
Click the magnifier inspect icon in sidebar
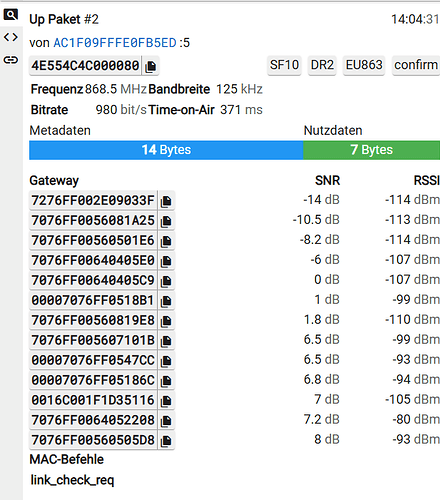coord(11,15)
